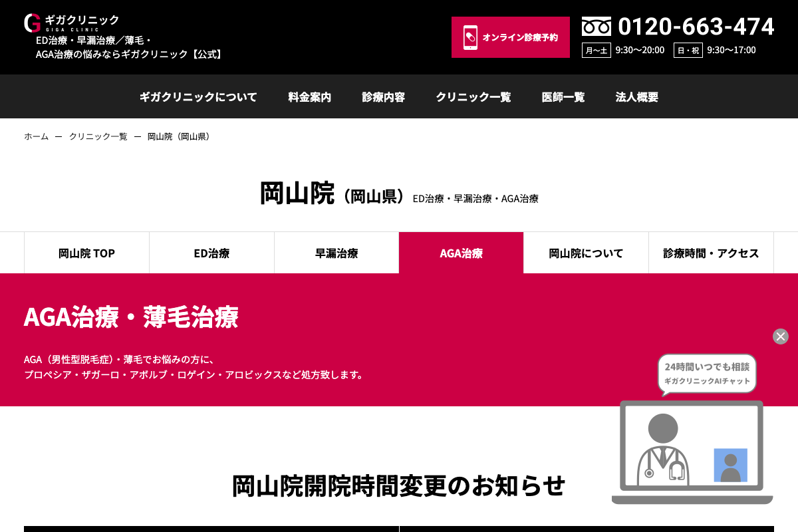This screenshot has width=798, height=532.
Task: Click the 岡山院 page title
Action: pos(297,193)
